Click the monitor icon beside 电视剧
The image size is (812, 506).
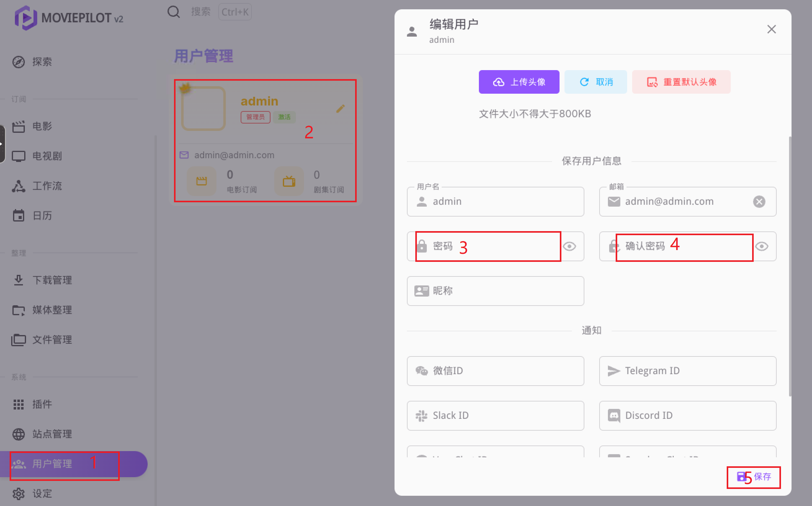click(18, 156)
